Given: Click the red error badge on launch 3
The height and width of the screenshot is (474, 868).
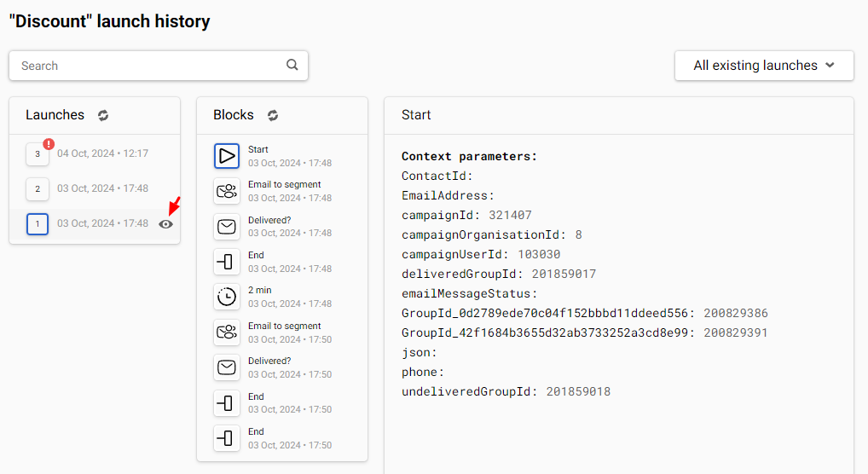Looking at the screenshot, I should pyautogui.click(x=49, y=144).
